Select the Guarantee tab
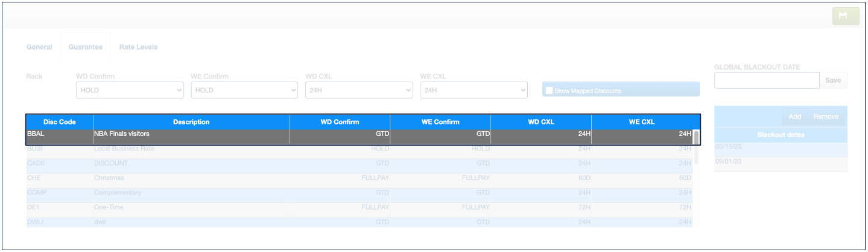Screen dimensions: 868x252 (85, 47)
